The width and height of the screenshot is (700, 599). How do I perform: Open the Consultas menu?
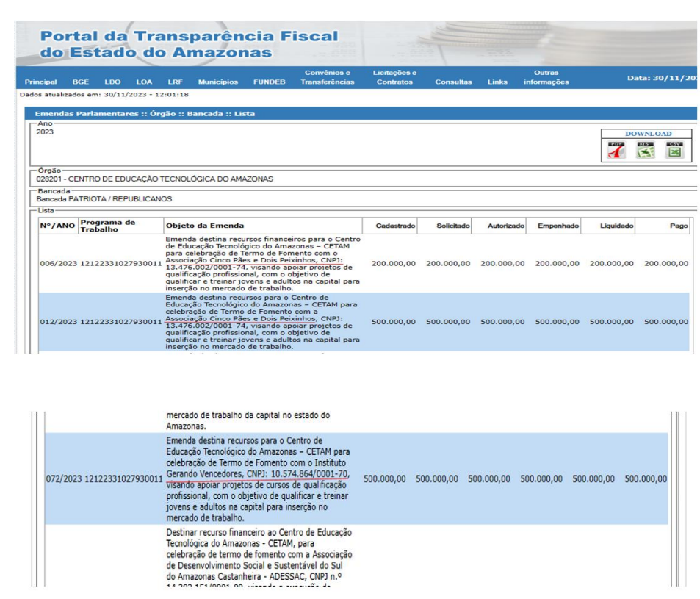coord(454,82)
